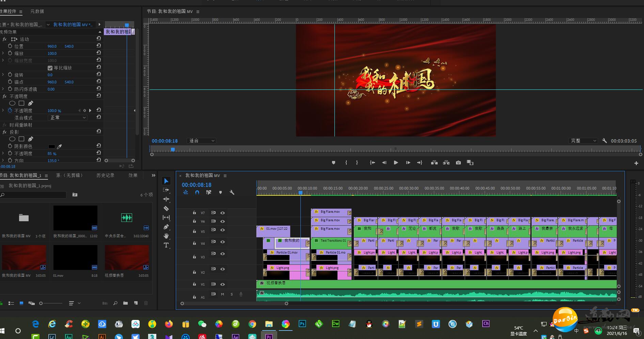Click the Play button in program monitor

tap(396, 163)
